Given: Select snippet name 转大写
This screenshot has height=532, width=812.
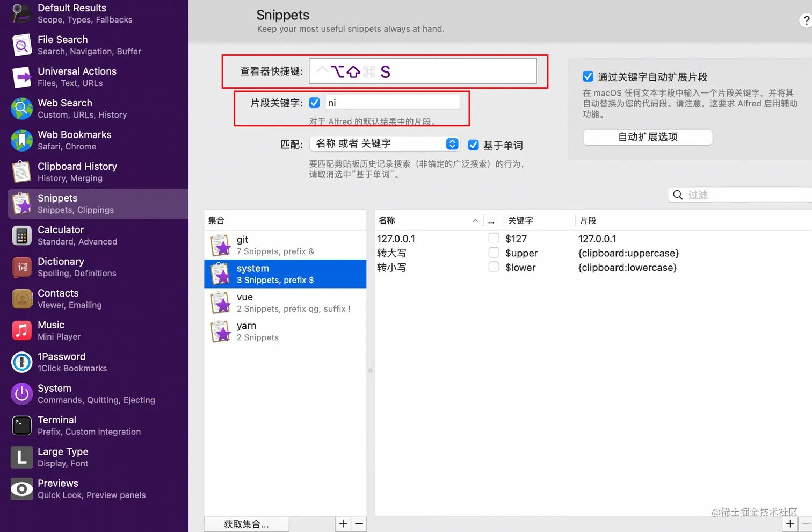Looking at the screenshot, I should coord(392,253).
